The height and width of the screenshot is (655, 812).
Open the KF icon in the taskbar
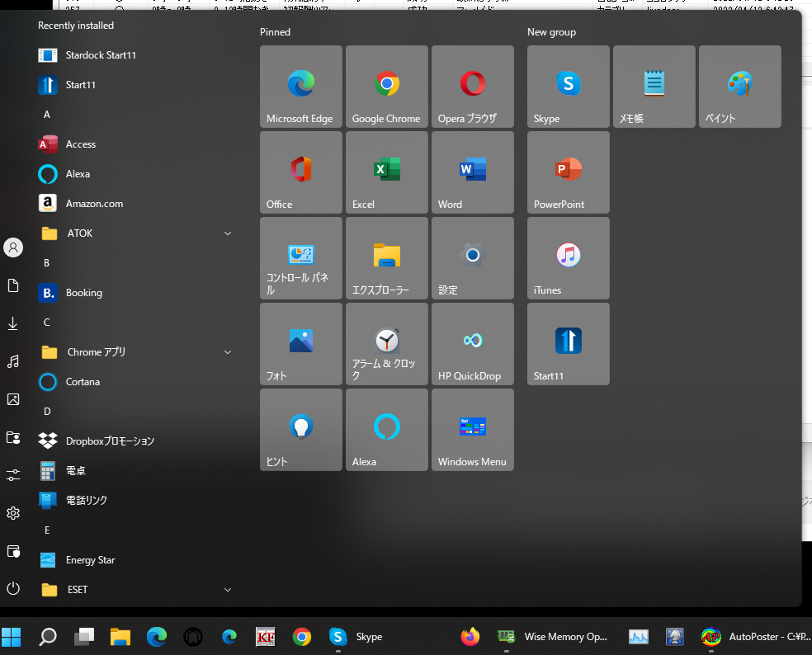coord(266,637)
